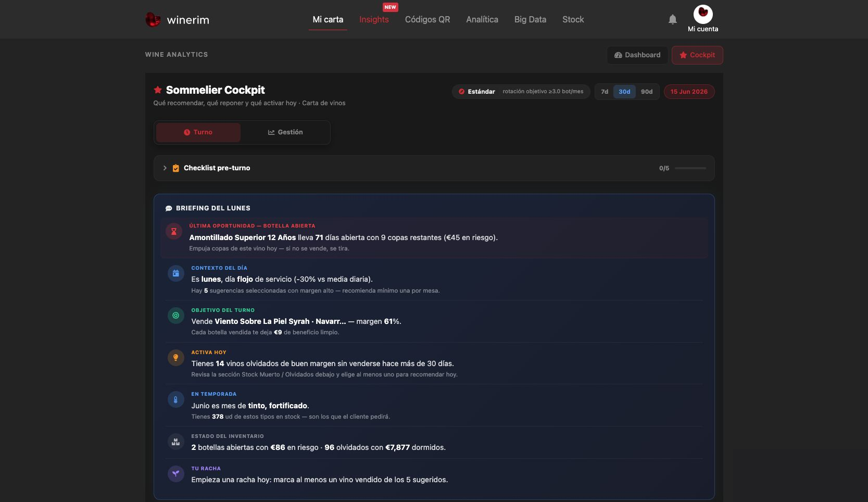Click the Dashboard button

[637, 55]
